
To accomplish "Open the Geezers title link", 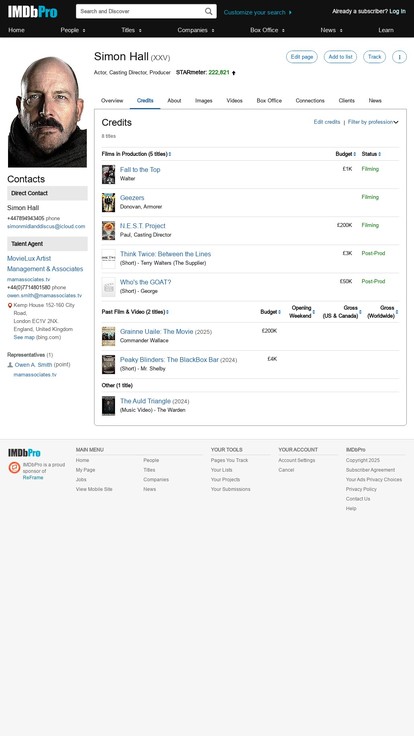I will tap(132, 198).
